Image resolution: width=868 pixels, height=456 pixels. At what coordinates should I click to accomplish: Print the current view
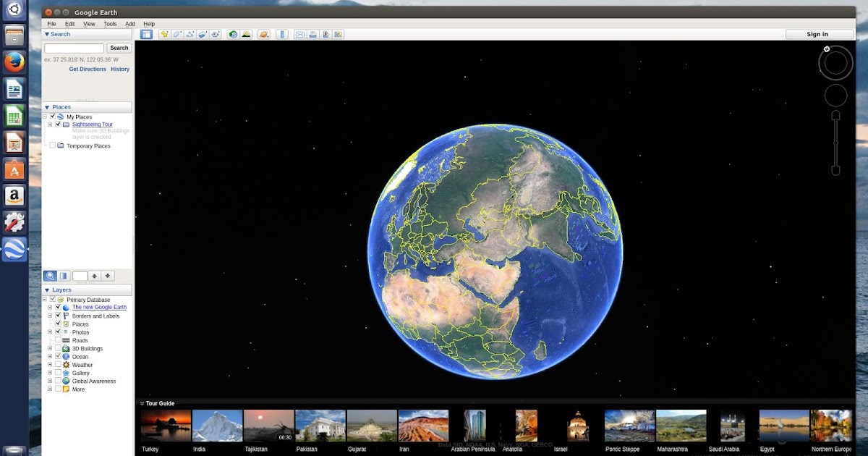point(312,33)
